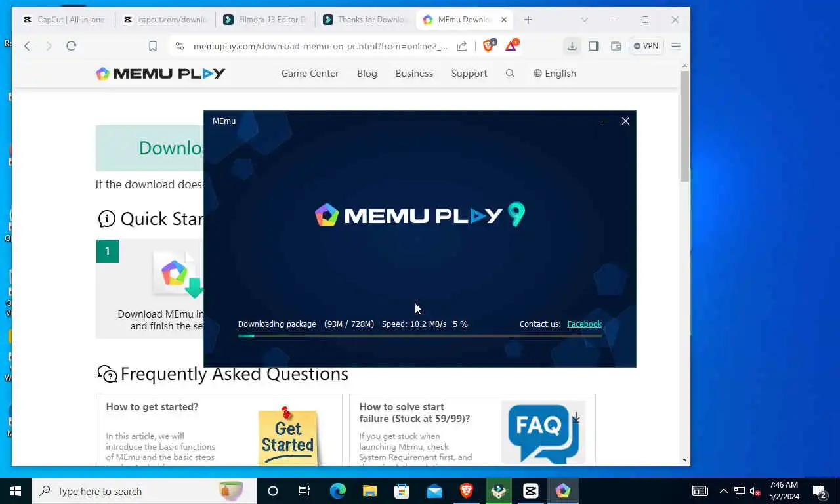Screen dimensions: 840x504
Task: View site information icon in address bar
Action: point(179,46)
